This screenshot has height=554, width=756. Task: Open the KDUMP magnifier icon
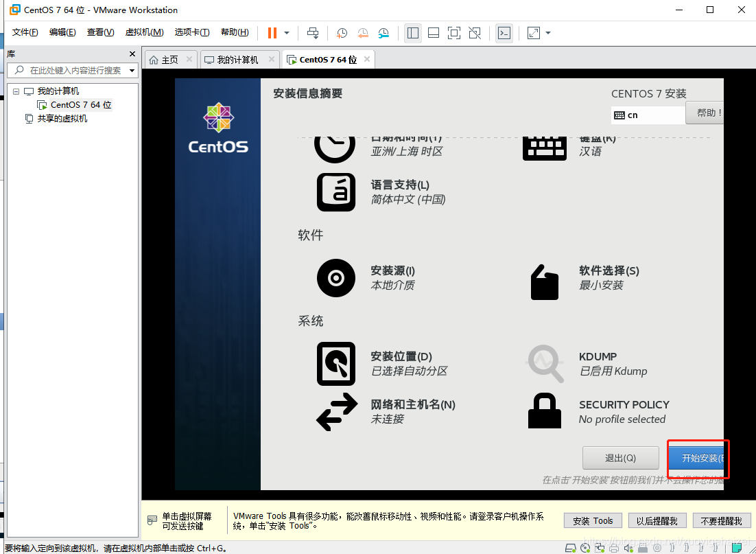click(545, 363)
